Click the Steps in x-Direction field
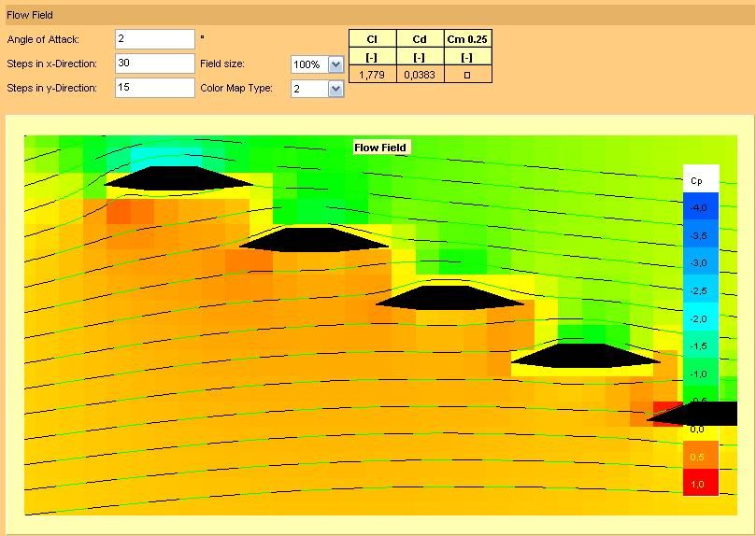Viewport: 756px width, 536px height. (155, 63)
